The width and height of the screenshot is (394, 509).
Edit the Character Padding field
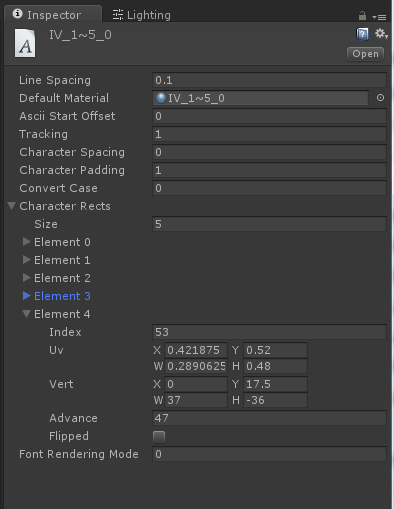269,170
